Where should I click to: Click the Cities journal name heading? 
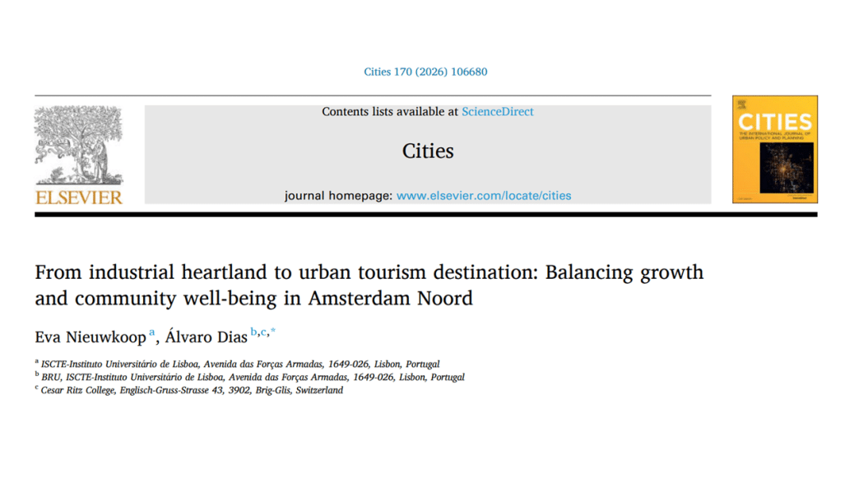pyautogui.click(x=428, y=151)
